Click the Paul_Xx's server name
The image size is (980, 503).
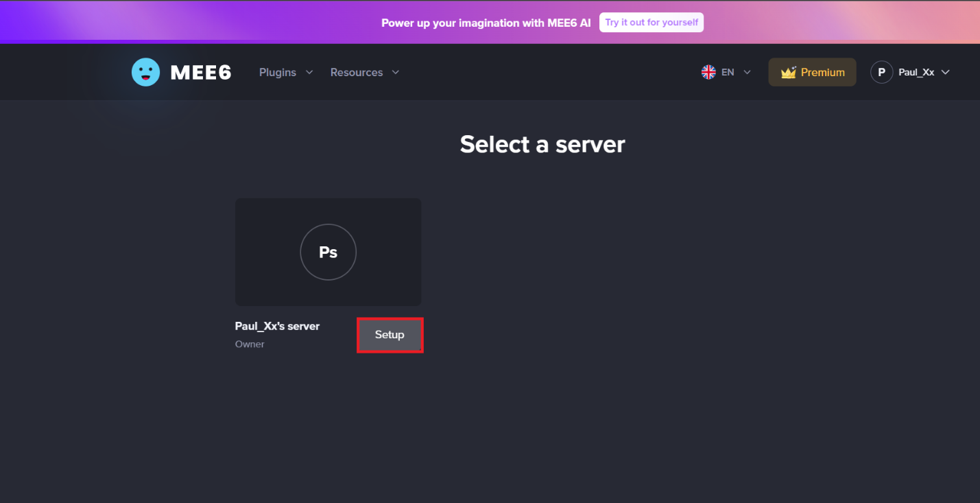click(277, 326)
